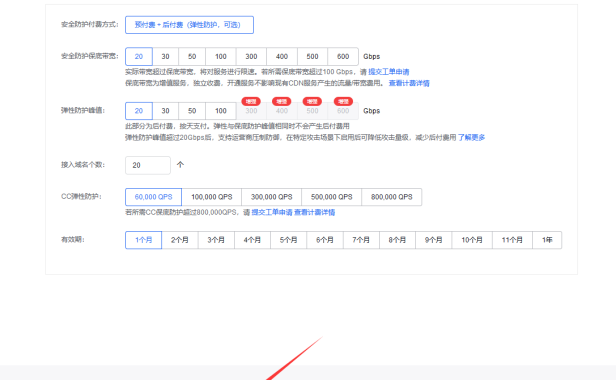Set validity period to 6个月

[325, 240]
